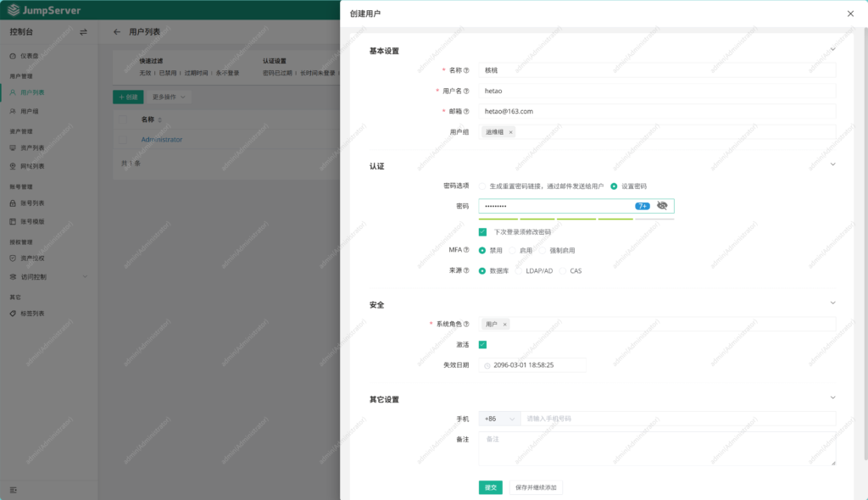Click the 提交 submit button
Viewport: 868px width, 500px height.
pyautogui.click(x=490, y=487)
